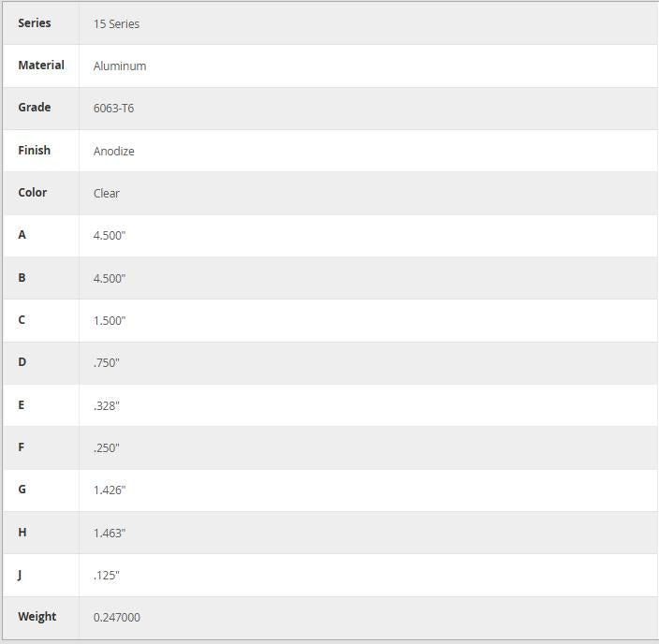659x644 pixels.
Task: Select the 1.426" value for dimension G
Action: coord(110,490)
